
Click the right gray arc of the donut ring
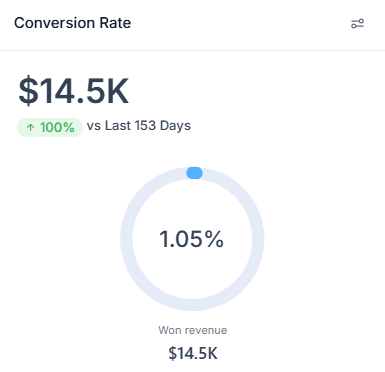(x=258, y=239)
